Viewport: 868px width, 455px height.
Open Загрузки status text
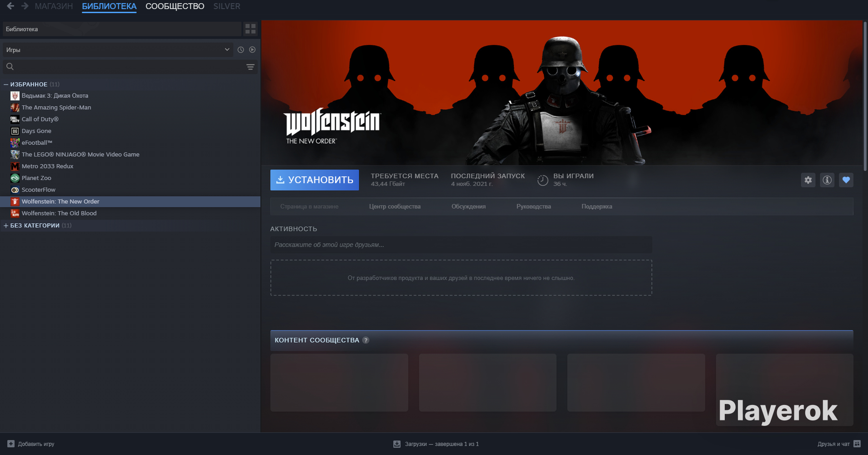coord(442,444)
